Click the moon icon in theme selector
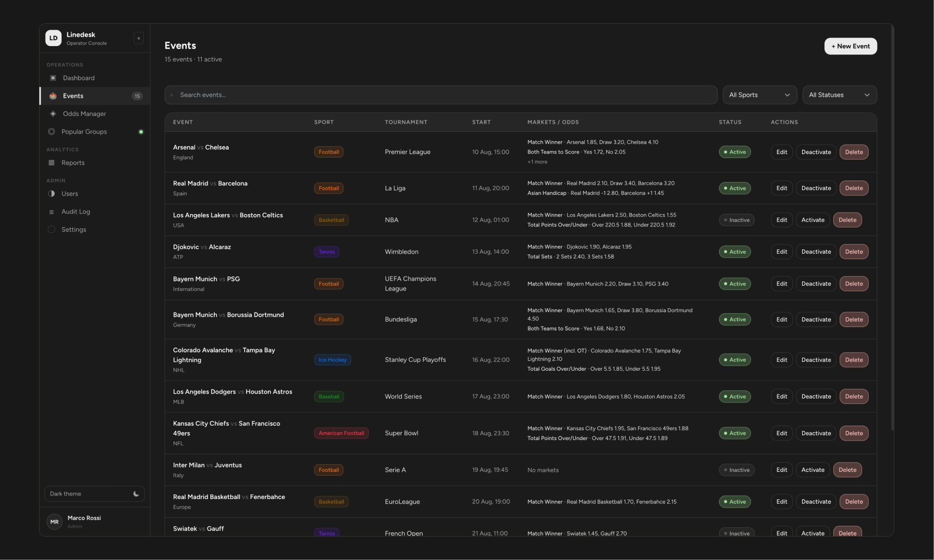This screenshot has width=934, height=560. tap(136, 494)
